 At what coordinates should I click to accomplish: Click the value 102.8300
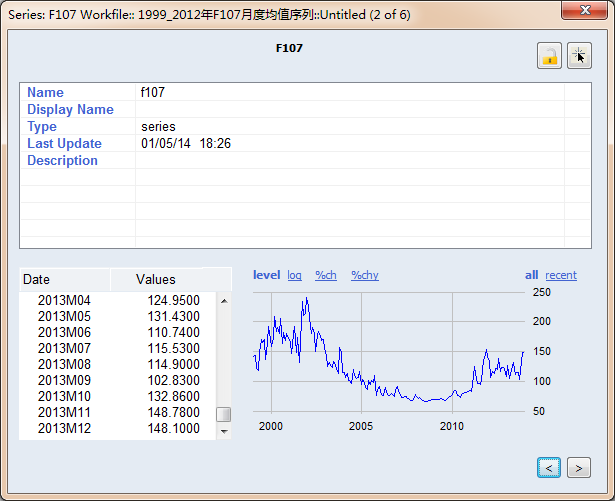point(173,380)
